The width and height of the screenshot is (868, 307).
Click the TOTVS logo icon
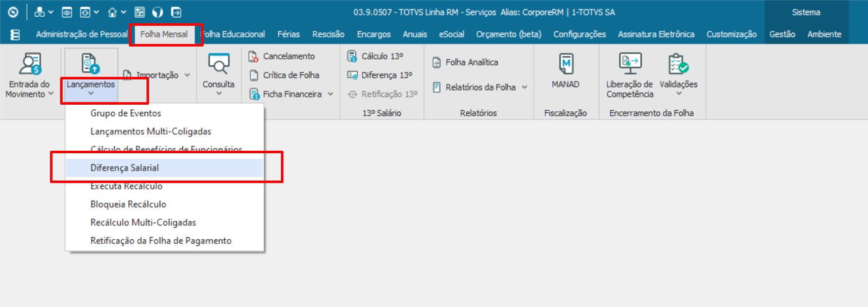13,12
